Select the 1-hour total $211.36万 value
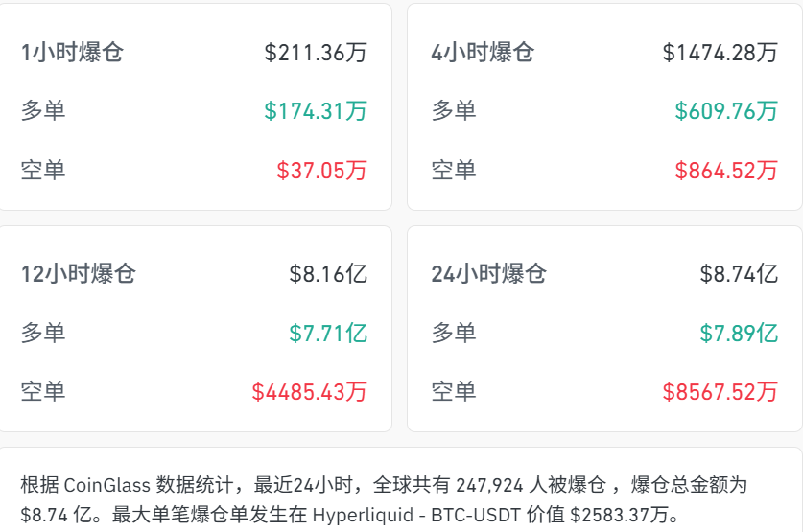Viewport: 803px width, 532px height. [x=316, y=53]
